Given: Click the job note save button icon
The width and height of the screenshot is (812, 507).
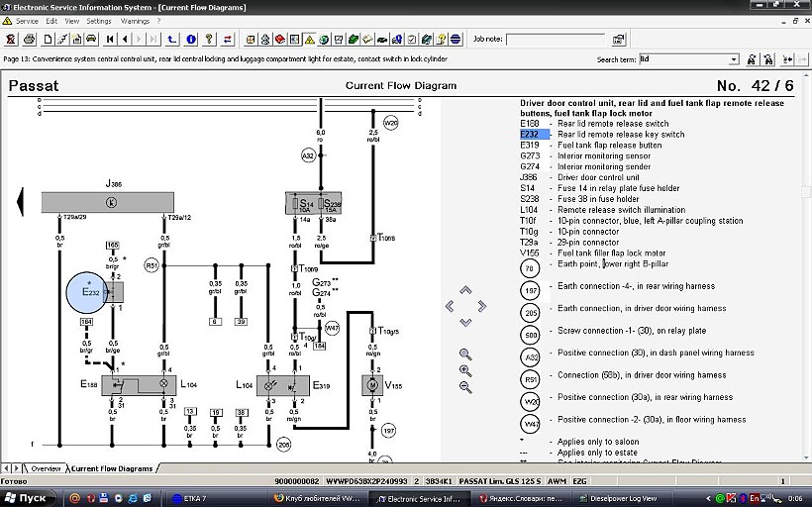Looking at the screenshot, I should [618, 40].
